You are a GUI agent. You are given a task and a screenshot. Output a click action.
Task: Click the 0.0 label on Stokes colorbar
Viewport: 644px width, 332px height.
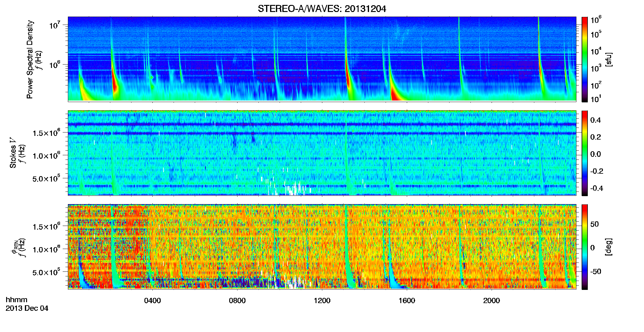coord(595,154)
